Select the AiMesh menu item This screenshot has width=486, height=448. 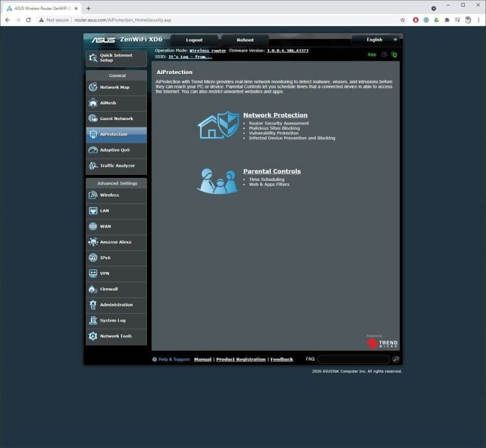(116, 103)
